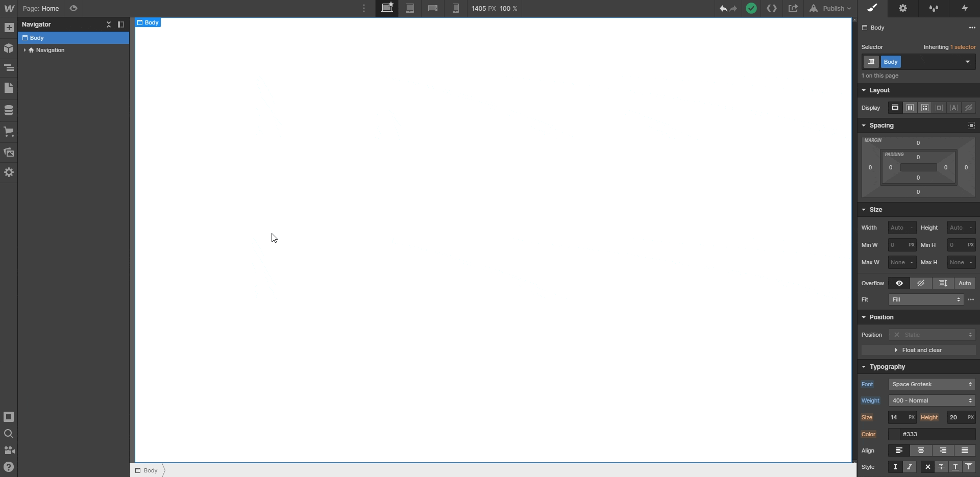Set Overflow to Visible
Viewport: 980px width, 477px height.
click(899, 283)
